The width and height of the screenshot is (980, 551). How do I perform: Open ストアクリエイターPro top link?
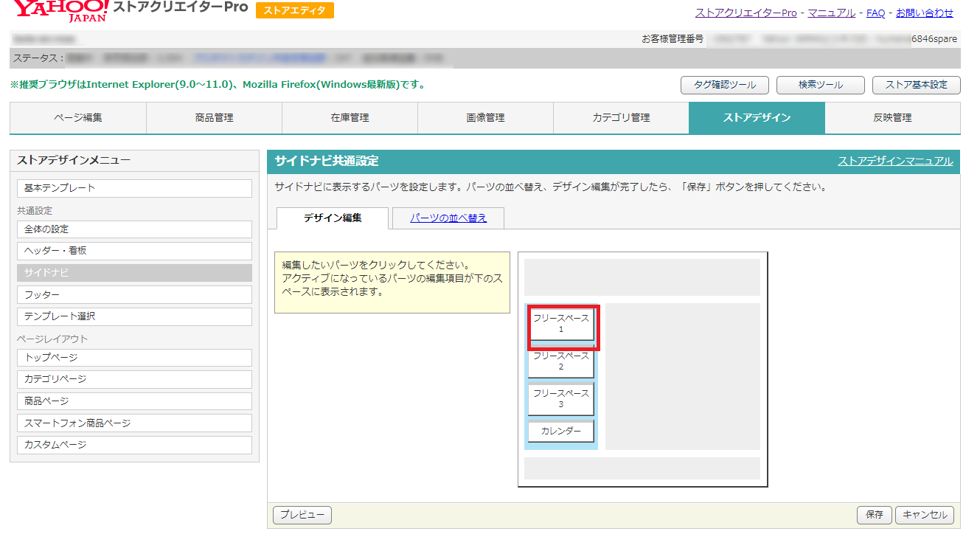click(x=746, y=13)
